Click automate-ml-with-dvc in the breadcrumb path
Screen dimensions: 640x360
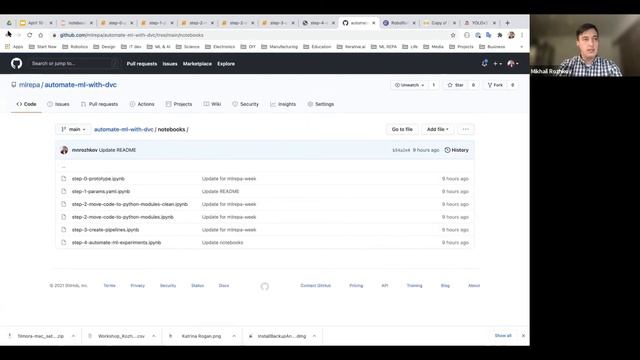(x=124, y=129)
